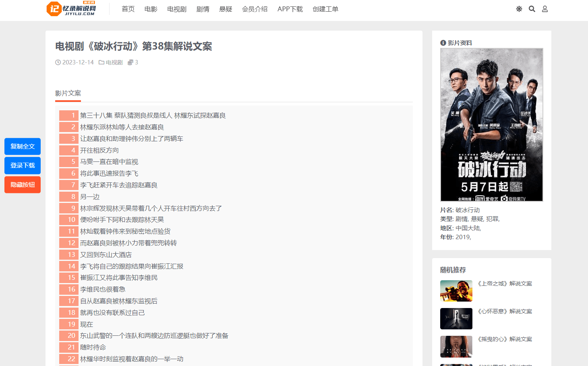Click 中国大陆 in the region row

point(468,228)
